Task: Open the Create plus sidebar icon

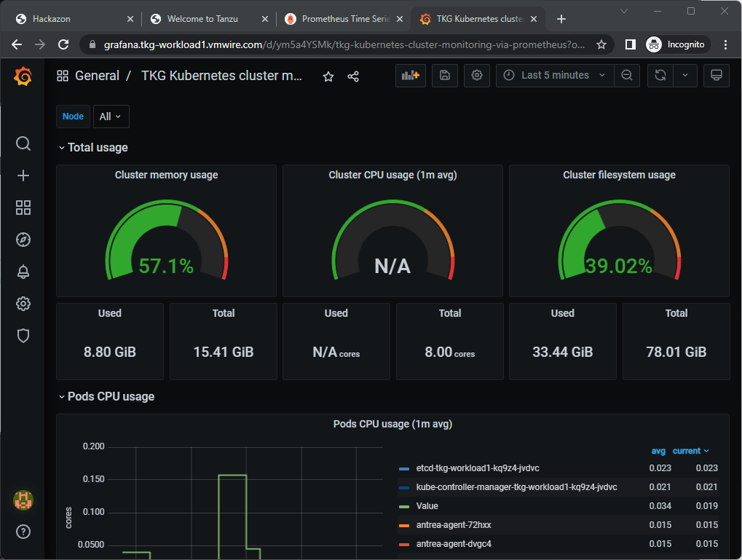Action: coord(23,176)
